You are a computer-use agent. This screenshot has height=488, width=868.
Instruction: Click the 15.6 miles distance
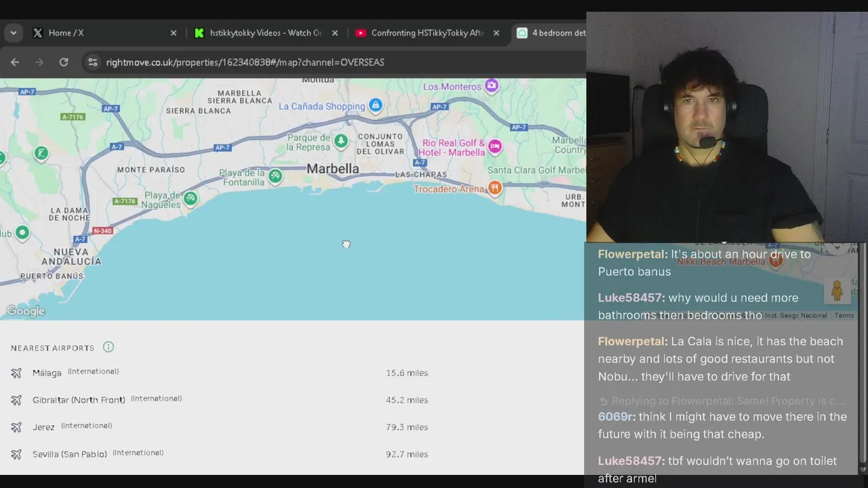pyautogui.click(x=407, y=373)
